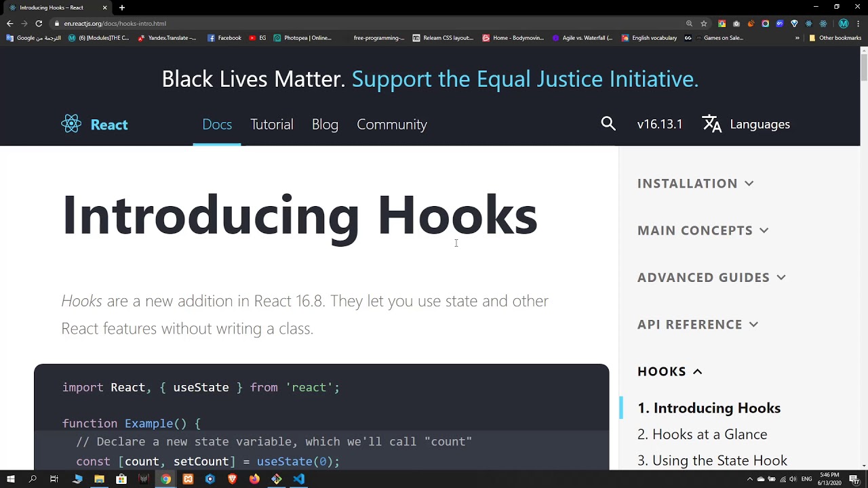Click the orange extension icon
The image size is (868, 488).
751,23
